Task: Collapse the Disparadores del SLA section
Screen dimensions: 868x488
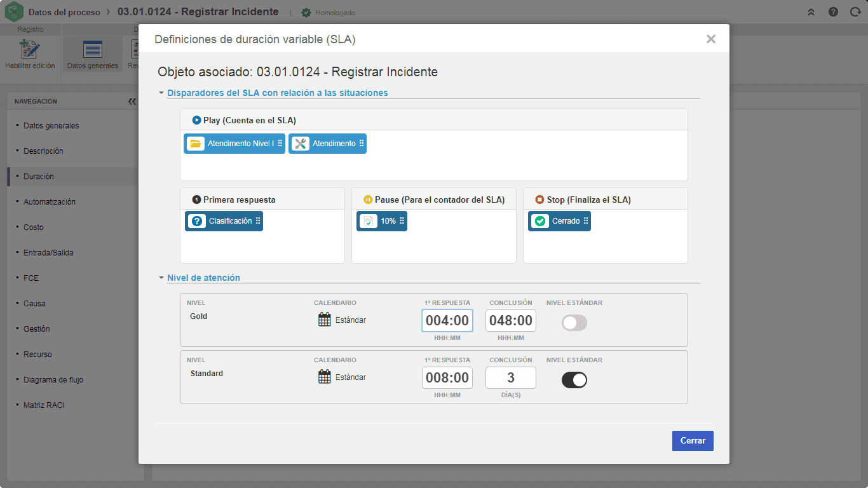Action: click(161, 93)
